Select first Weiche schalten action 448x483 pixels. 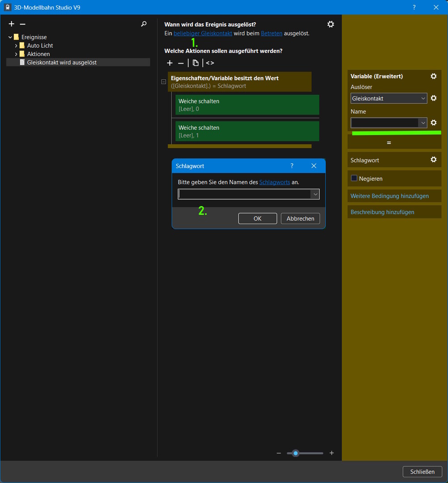click(247, 105)
